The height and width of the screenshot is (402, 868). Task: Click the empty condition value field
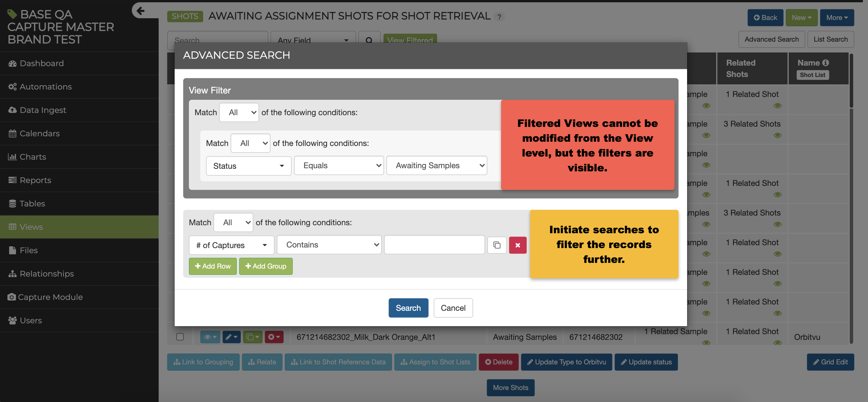click(434, 245)
